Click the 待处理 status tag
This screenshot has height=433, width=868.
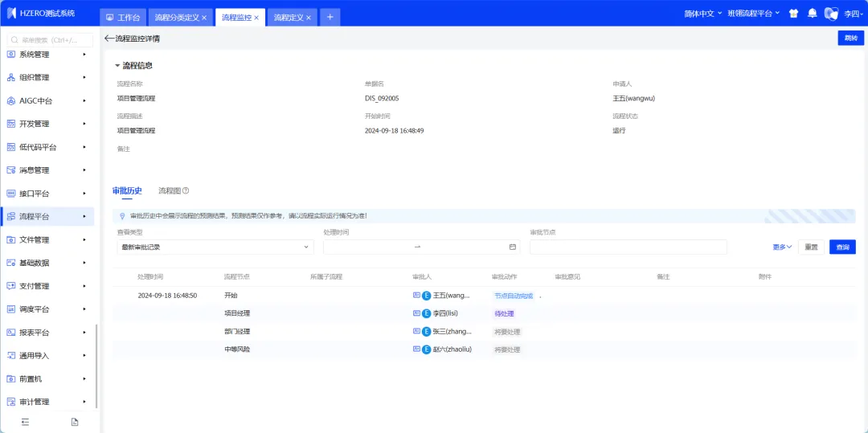tap(504, 313)
